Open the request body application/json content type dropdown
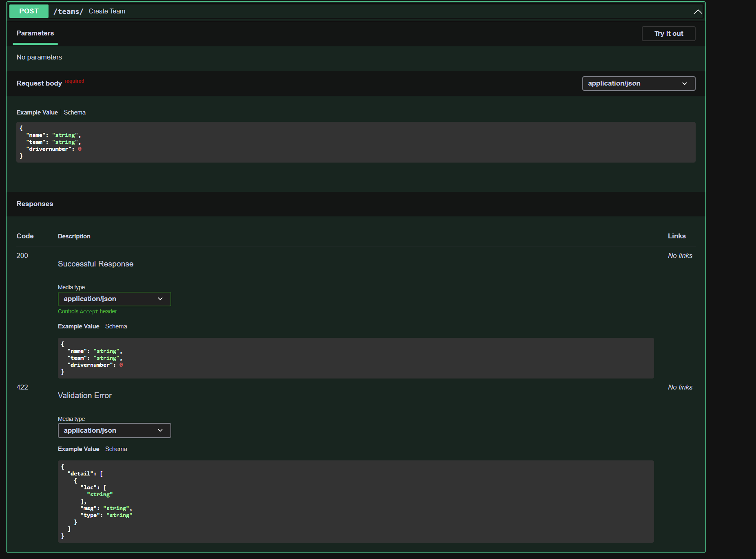 [x=639, y=83]
